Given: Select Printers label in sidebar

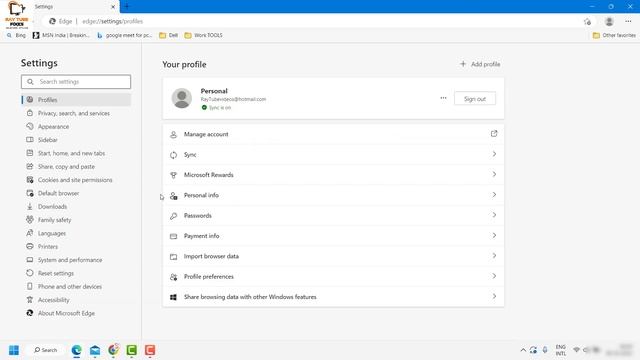Looking at the screenshot, I should [x=48, y=247].
